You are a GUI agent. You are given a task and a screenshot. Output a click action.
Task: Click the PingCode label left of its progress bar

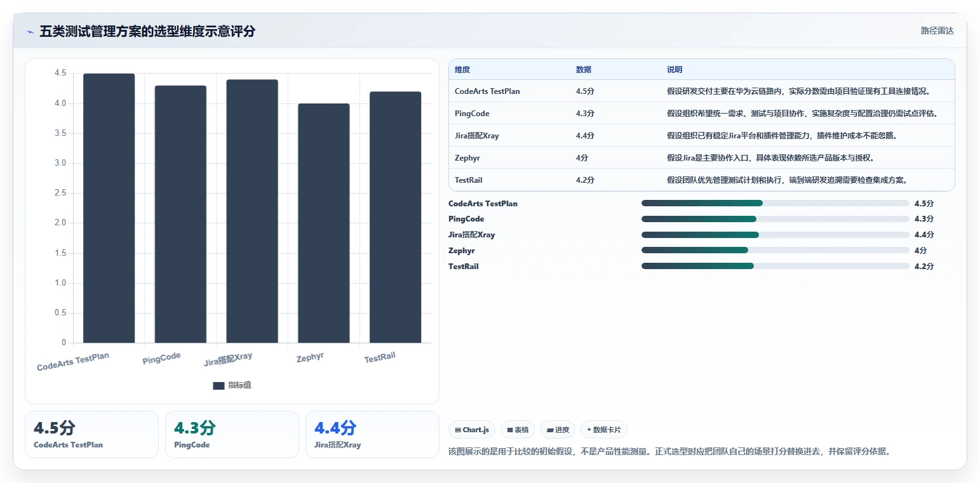coord(466,219)
